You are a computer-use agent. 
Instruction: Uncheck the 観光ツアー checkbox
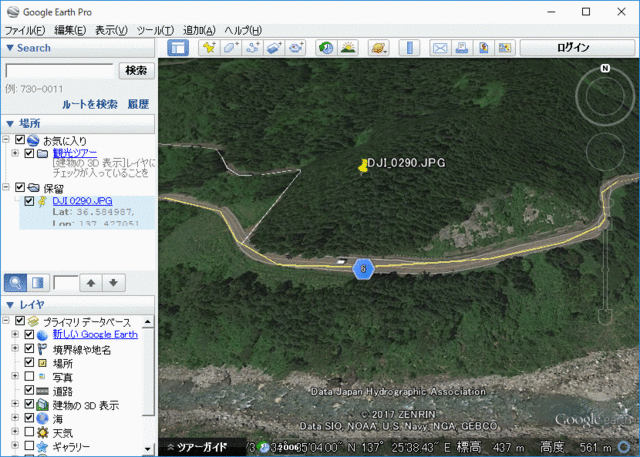coord(29,153)
